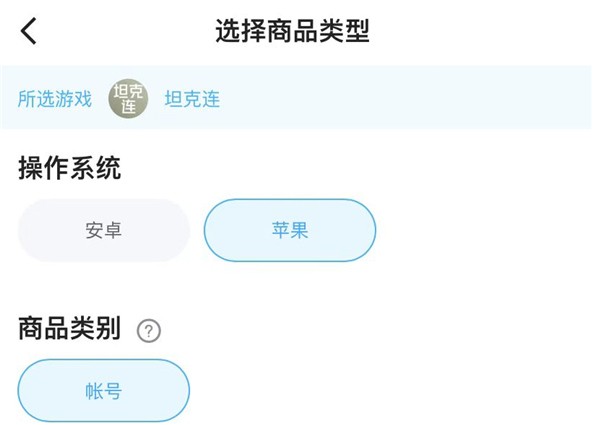Click the 所选游戏 label

click(x=55, y=98)
